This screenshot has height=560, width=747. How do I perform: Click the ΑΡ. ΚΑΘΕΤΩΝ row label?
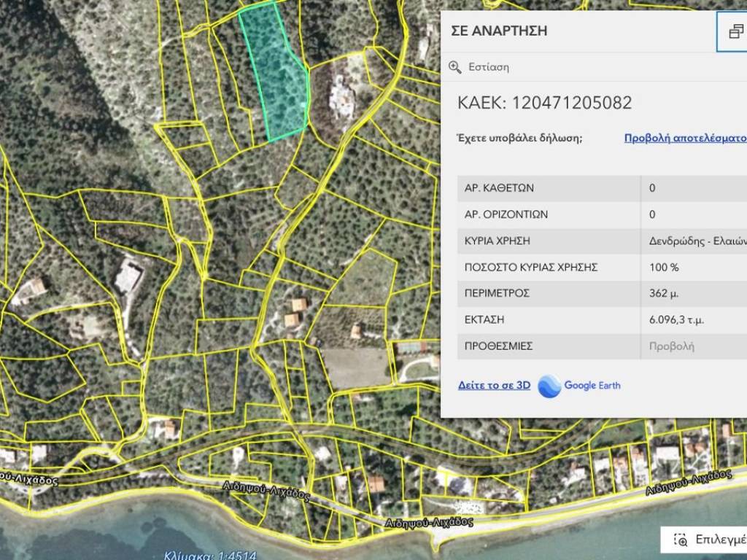(499, 188)
